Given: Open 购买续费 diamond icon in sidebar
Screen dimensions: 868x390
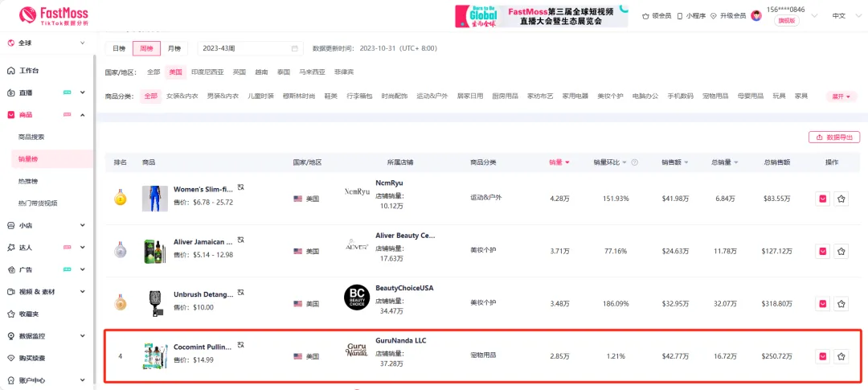Looking at the screenshot, I should pos(10,359).
